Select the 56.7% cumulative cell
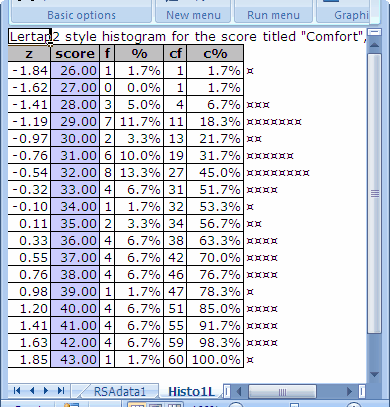Screen dimensions: 390x407 pyautogui.click(x=215, y=223)
